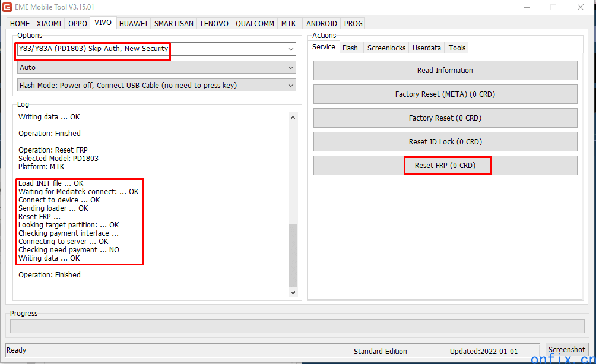Click the EME Mobile Tool app icon

click(x=8, y=7)
